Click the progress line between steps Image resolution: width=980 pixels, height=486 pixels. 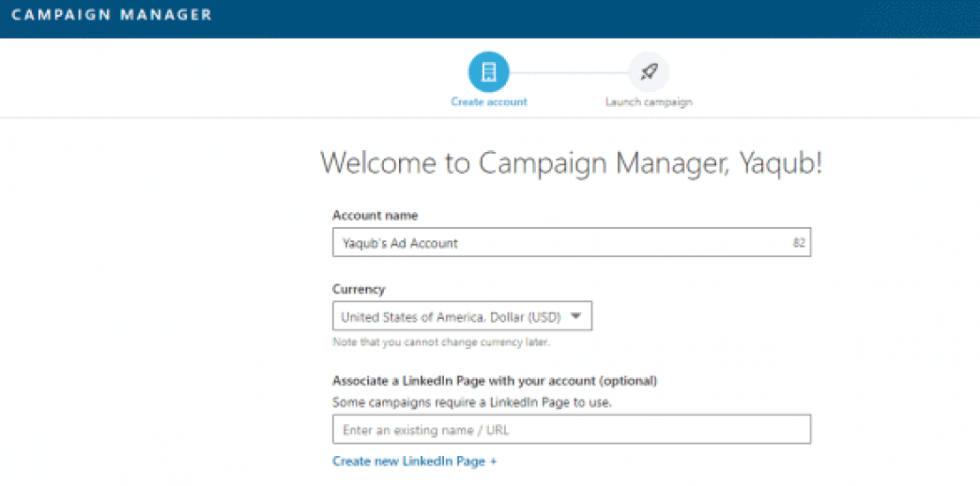coord(569,72)
